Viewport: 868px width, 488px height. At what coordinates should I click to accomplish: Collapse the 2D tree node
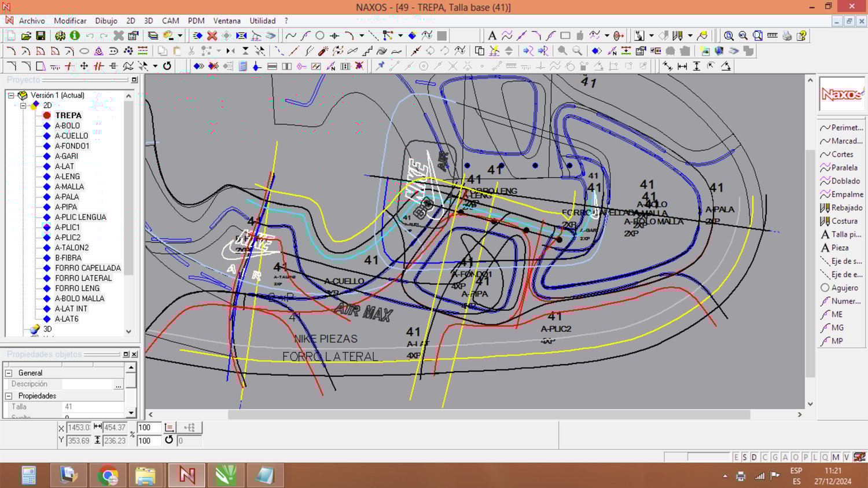(23, 106)
